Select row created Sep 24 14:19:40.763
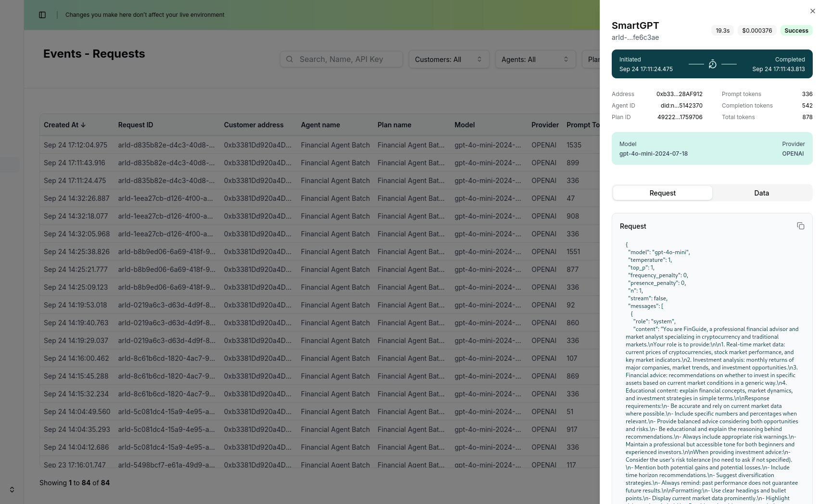The image size is (819, 504). tap(320, 323)
